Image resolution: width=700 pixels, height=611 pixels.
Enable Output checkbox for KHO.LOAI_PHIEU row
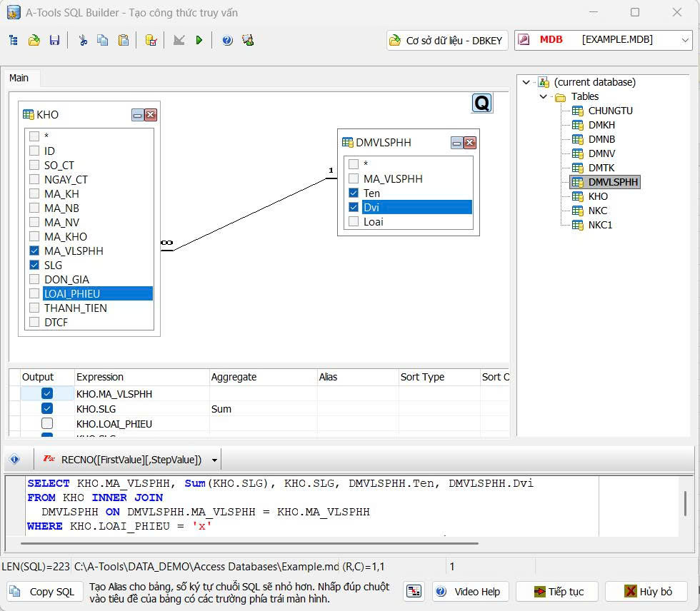click(x=47, y=424)
